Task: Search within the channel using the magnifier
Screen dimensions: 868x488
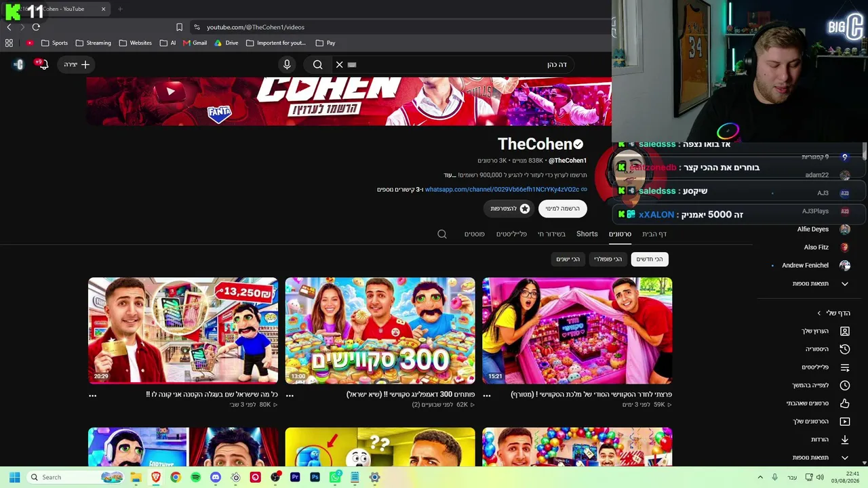Action: [x=442, y=234]
